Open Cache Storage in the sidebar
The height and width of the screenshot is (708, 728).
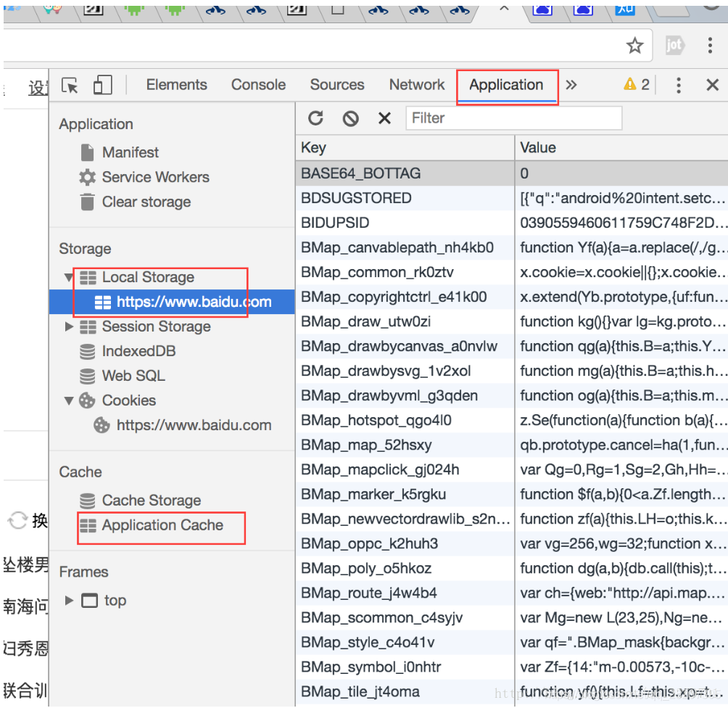(152, 501)
